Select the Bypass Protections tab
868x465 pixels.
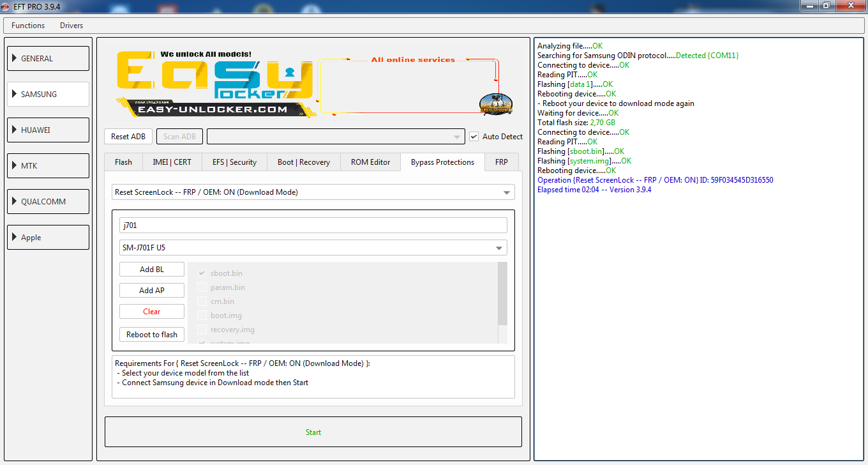442,162
